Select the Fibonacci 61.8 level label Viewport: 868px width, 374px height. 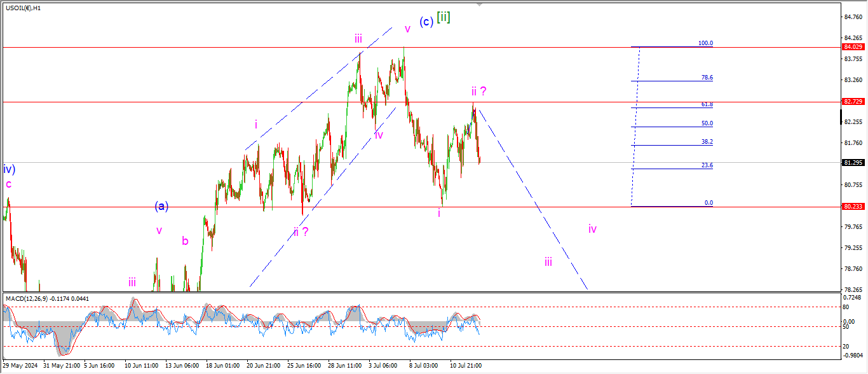click(706, 104)
